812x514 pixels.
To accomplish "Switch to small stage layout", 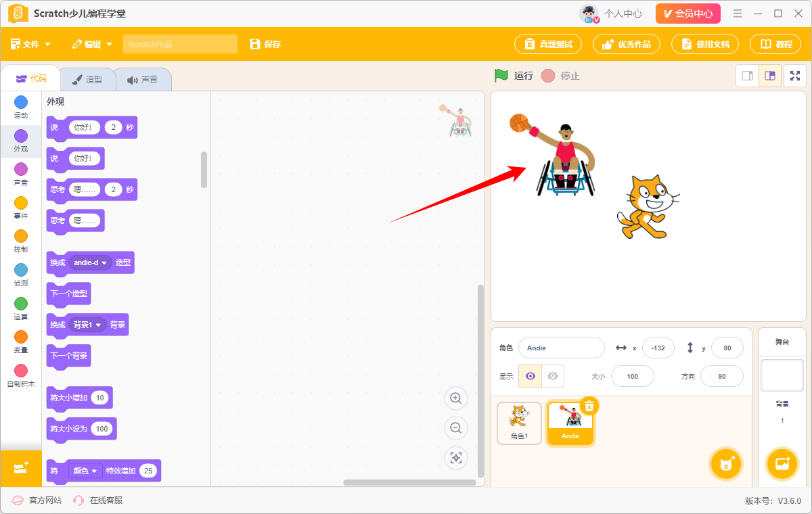I will [748, 76].
